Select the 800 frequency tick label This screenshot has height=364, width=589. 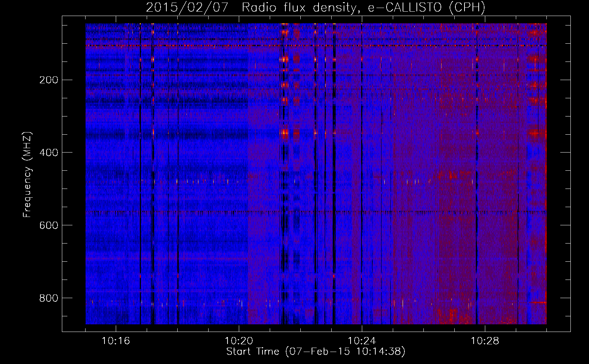[49, 298]
